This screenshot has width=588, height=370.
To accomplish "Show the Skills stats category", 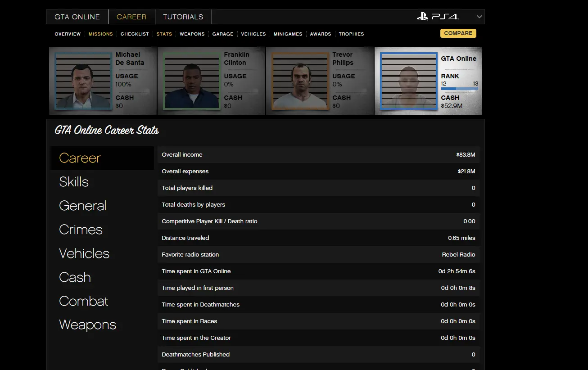I will click(74, 182).
